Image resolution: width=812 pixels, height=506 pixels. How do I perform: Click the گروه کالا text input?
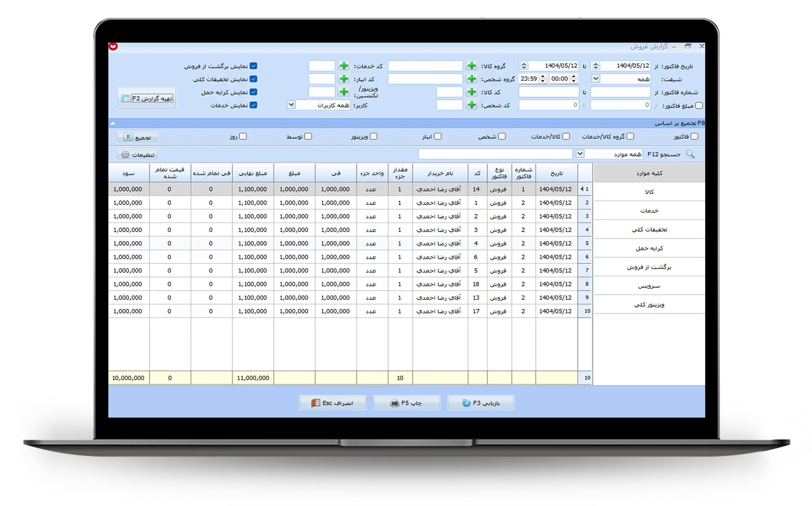pos(425,66)
